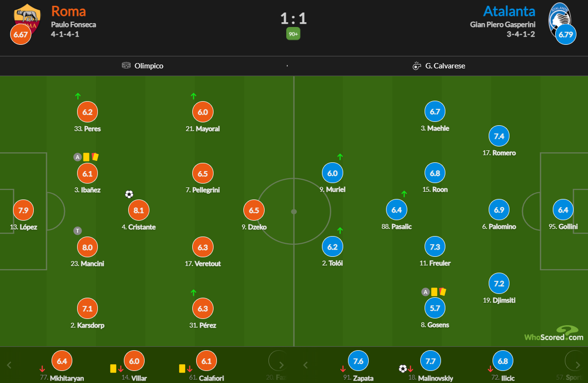
Task: Show next Roma substitutes with right arrow
Action: [281, 365]
